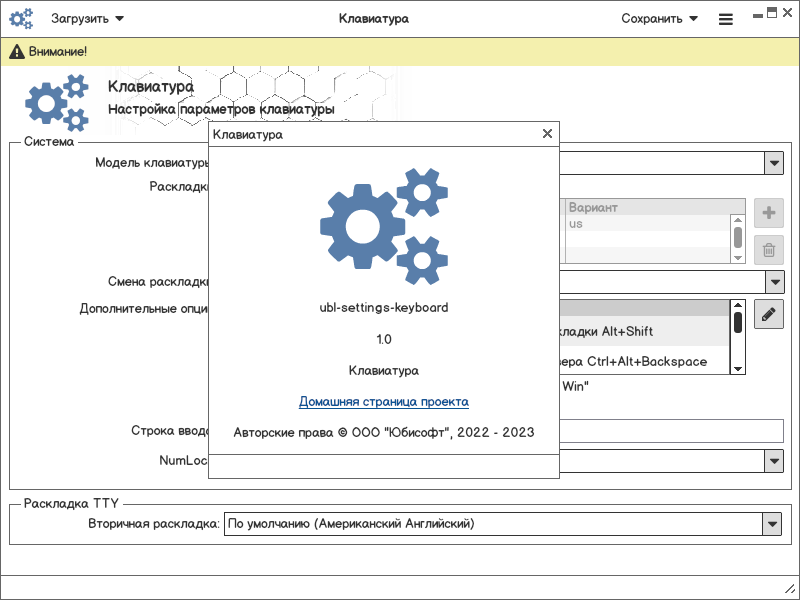Click the Строка ввода input field
This screenshot has height=600, width=800.
[670, 431]
